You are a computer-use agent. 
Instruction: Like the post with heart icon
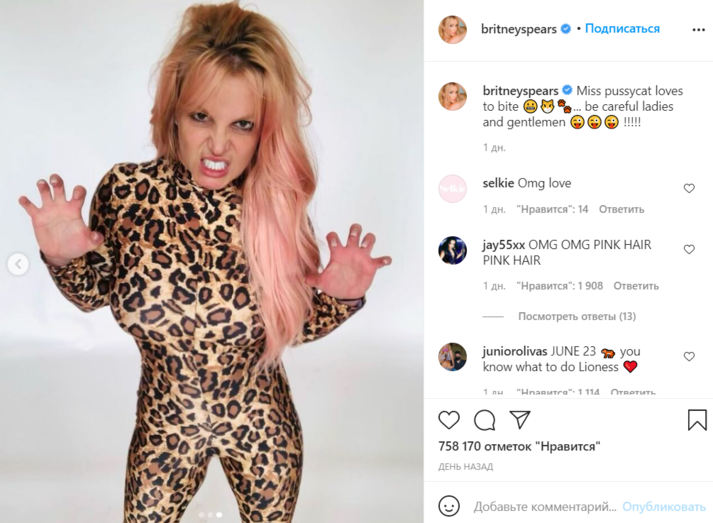[449, 420]
